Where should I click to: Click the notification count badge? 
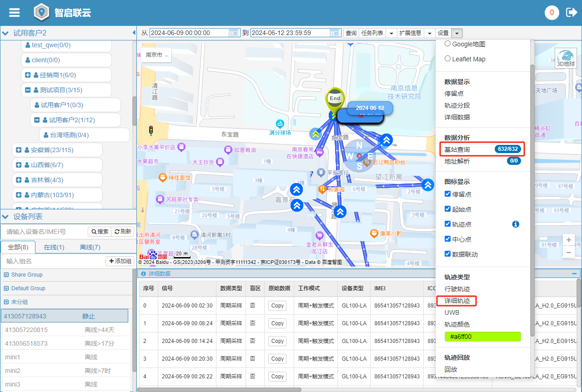[552, 12]
